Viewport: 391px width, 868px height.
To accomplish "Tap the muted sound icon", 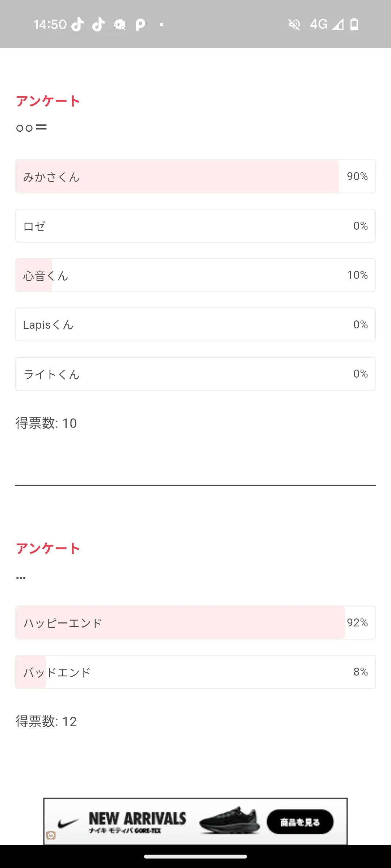I will point(294,25).
